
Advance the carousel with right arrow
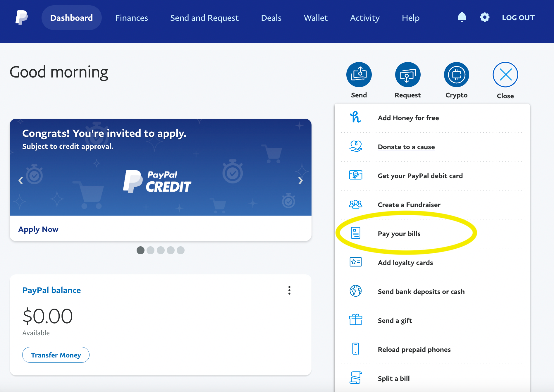300,180
